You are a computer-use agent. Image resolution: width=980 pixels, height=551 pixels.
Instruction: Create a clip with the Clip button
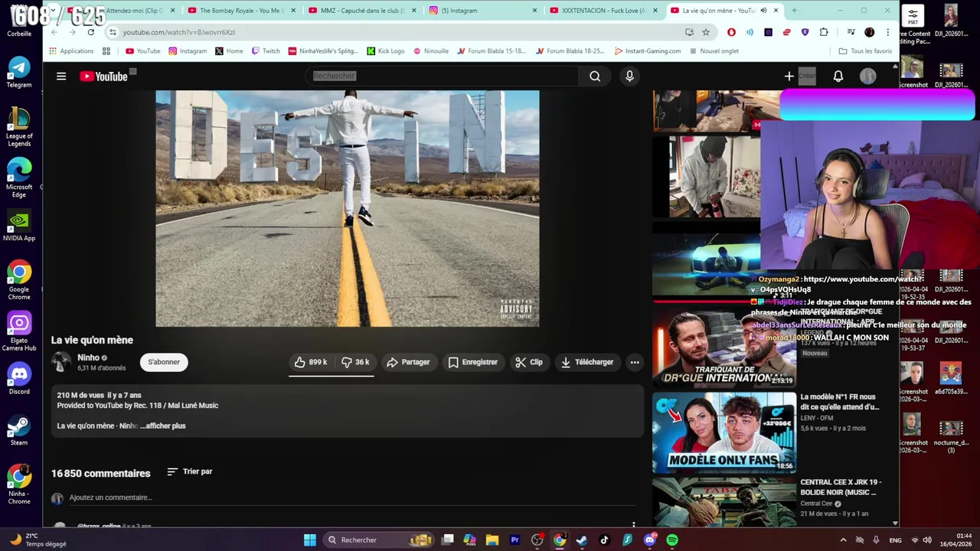[x=529, y=362]
